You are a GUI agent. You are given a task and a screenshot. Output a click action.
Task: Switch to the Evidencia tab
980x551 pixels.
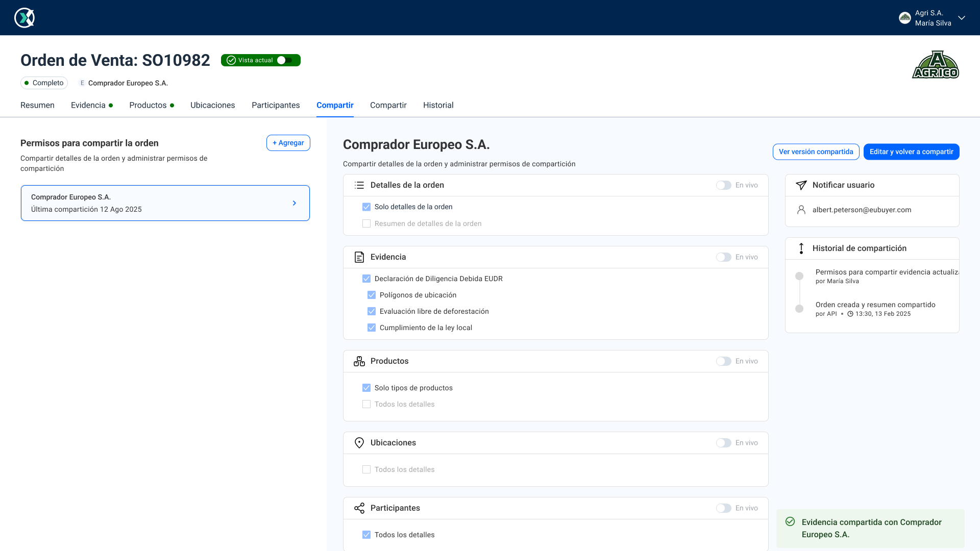point(88,105)
